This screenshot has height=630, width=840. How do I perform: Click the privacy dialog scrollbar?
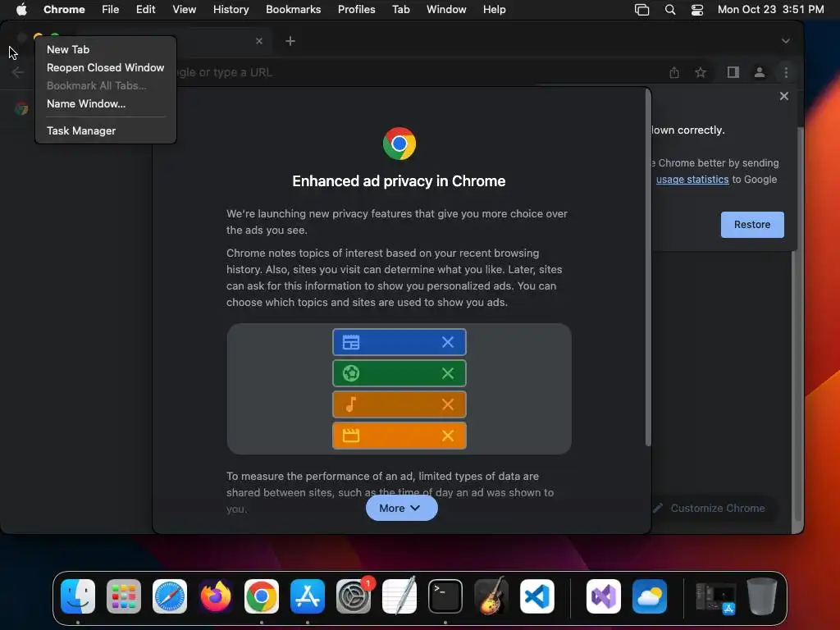(x=648, y=268)
